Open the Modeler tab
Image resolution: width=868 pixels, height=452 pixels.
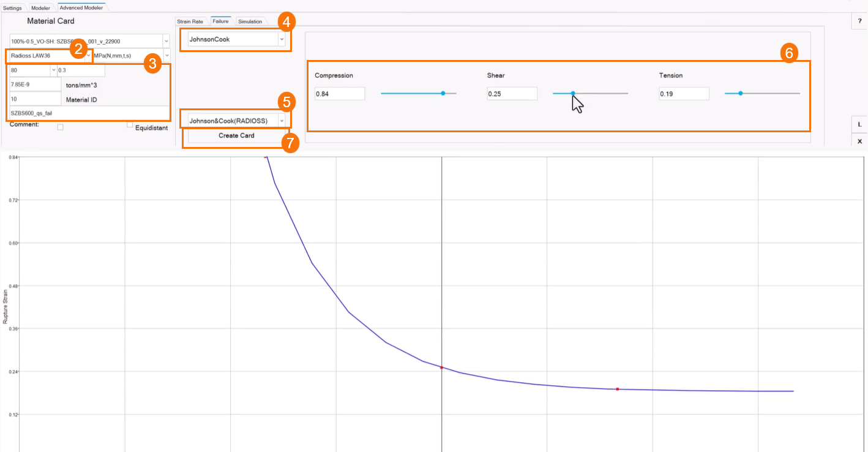pyautogui.click(x=41, y=8)
